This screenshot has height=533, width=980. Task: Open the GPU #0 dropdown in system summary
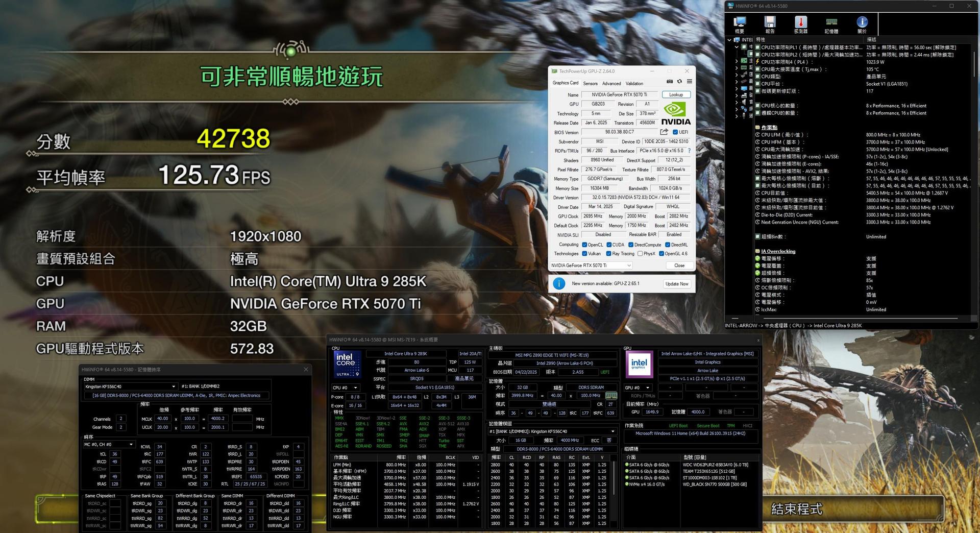pyautogui.click(x=639, y=387)
